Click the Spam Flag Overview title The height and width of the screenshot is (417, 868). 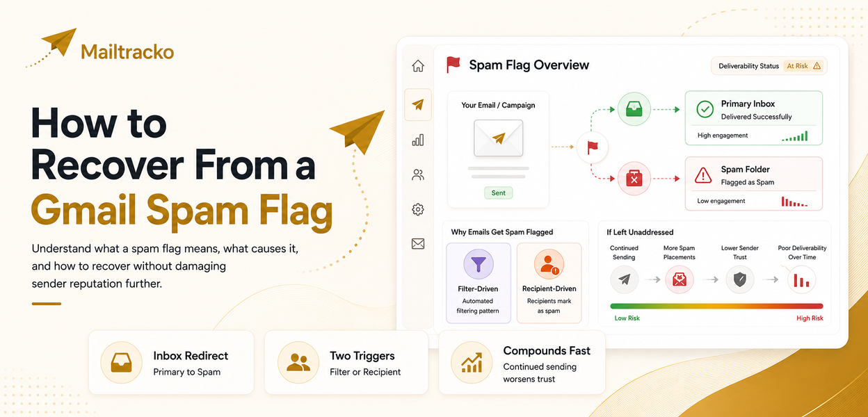pyautogui.click(x=529, y=65)
